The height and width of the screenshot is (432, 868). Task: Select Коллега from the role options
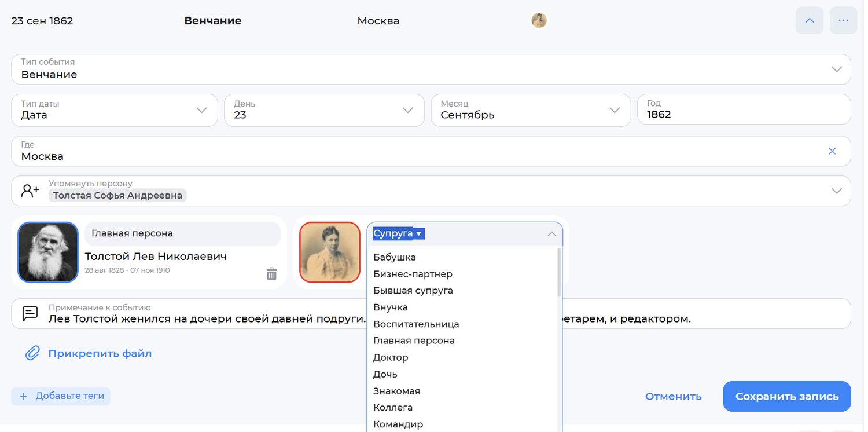click(x=393, y=408)
